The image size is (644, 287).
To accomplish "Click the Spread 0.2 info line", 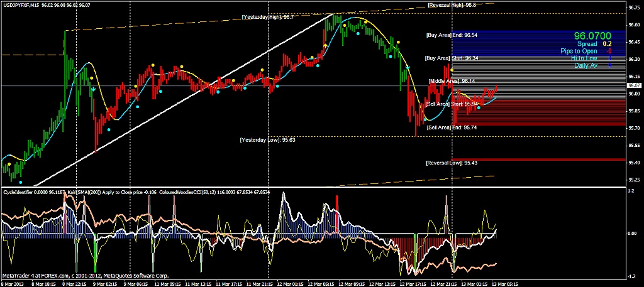I will click(594, 44).
